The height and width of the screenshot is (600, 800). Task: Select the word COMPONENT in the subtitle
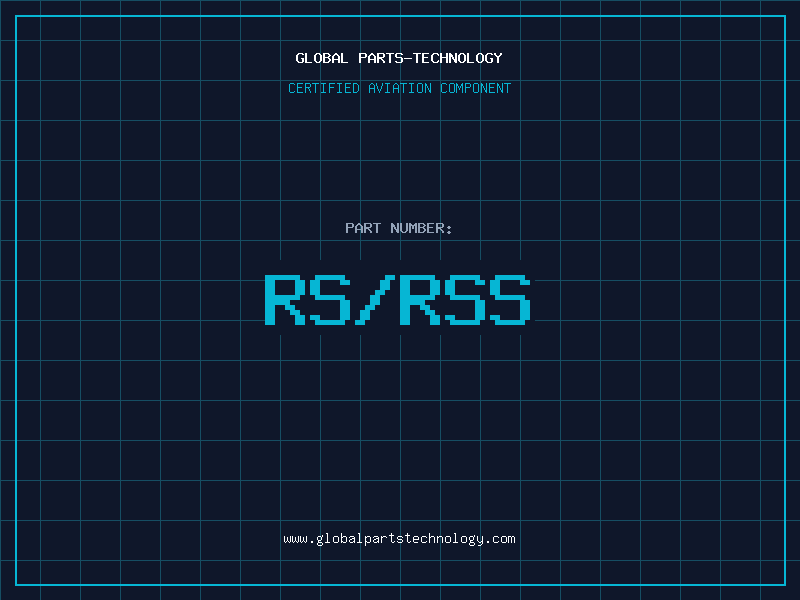[476, 89]
